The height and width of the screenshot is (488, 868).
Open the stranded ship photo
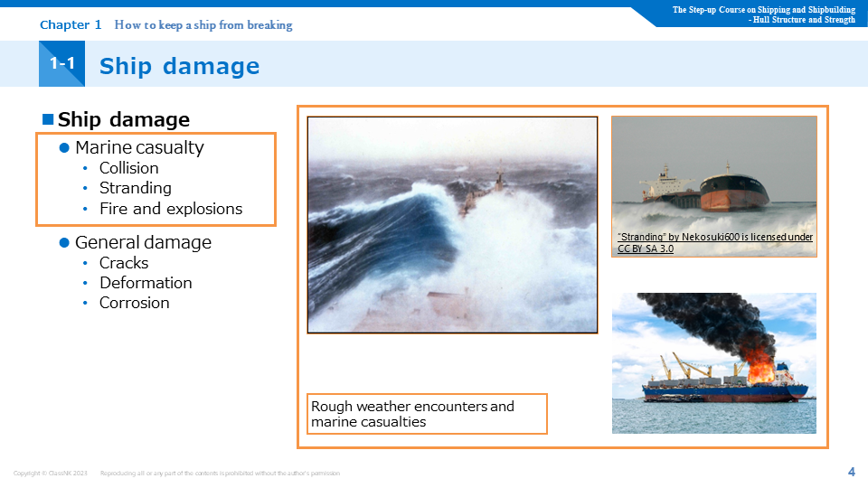(x=714, y=186)
